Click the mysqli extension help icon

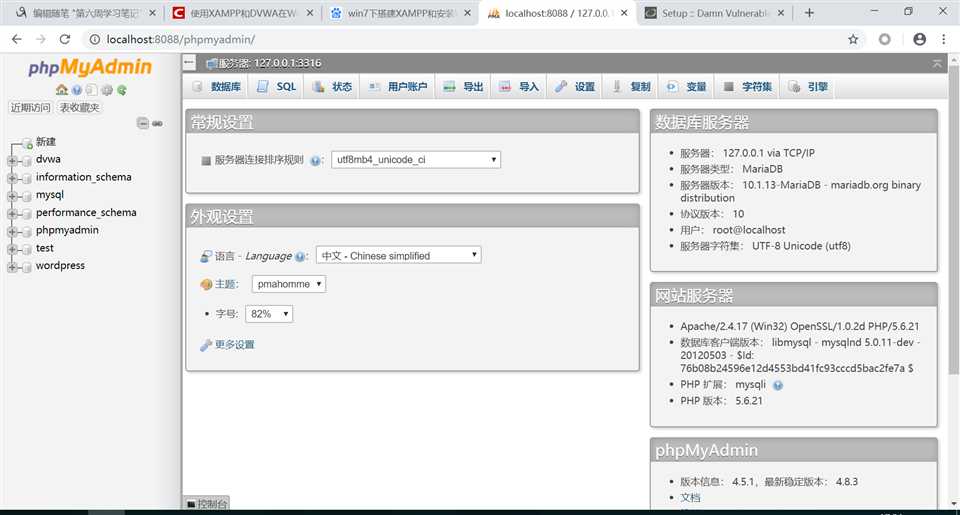coord(778,385)
